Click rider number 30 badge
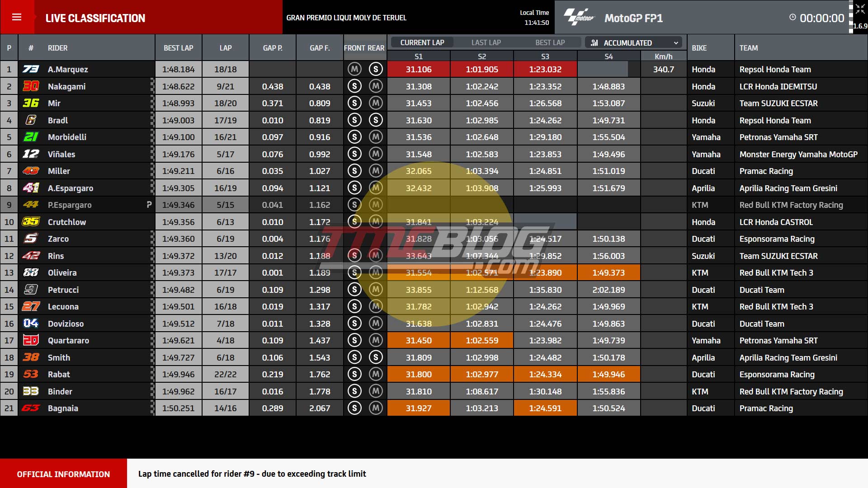Screen dimensions: 868x488 coord(31,86)
